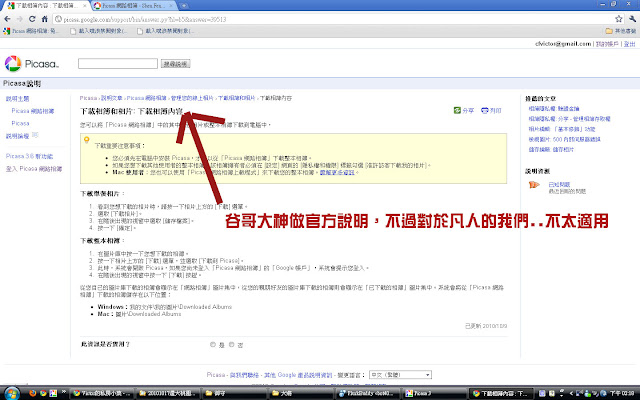Open the second bookmark in bookmarks bar
The height and width of the screenshot is (400, 640).
pos(98,31)
